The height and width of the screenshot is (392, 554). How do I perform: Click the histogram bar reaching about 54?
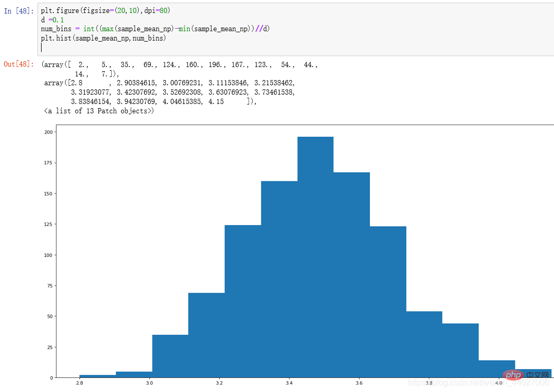424,344
